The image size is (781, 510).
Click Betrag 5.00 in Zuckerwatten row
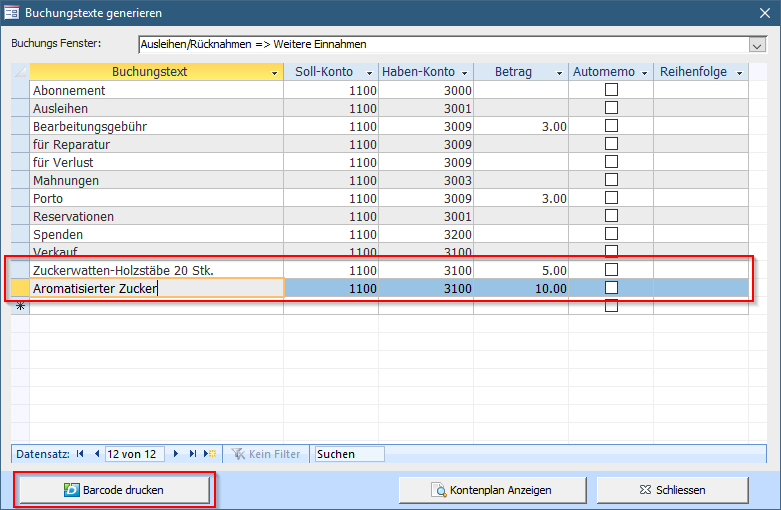coord(521,270)
